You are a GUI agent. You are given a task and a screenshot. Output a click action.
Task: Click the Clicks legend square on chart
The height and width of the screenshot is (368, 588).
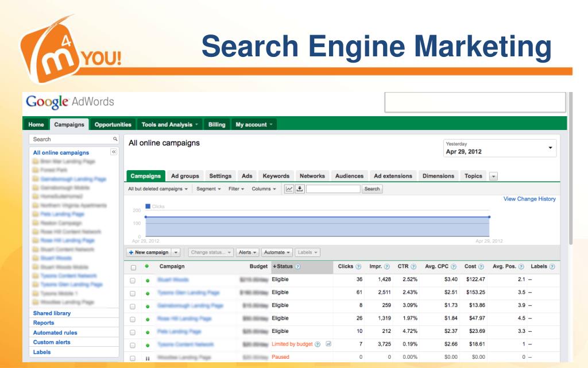pyautogui.click(x=148, y=206)
